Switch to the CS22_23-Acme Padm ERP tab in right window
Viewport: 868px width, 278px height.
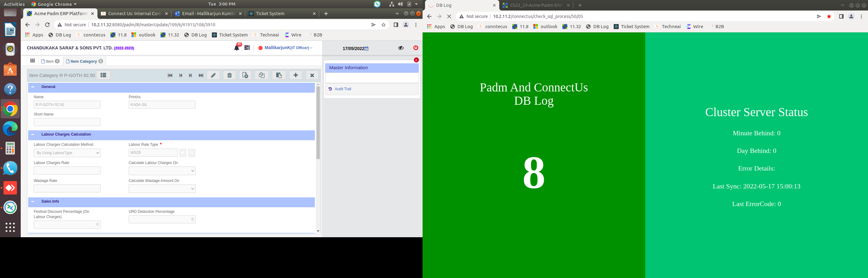(x=536, y=5)
